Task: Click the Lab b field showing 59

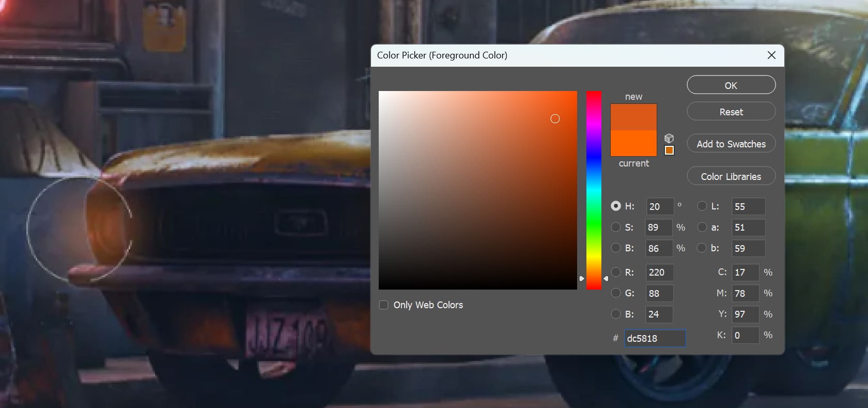Action: point(748,248)
